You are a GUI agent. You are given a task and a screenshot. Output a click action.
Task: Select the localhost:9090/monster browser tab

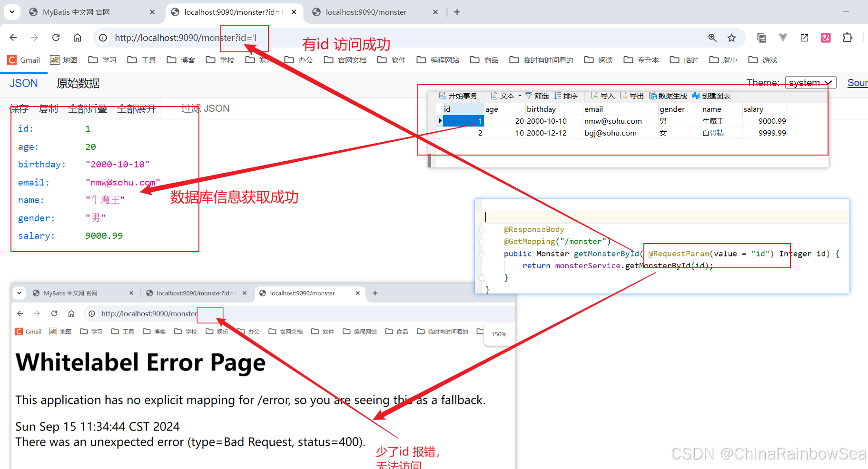pyautogui.click(x=365, y=12)
